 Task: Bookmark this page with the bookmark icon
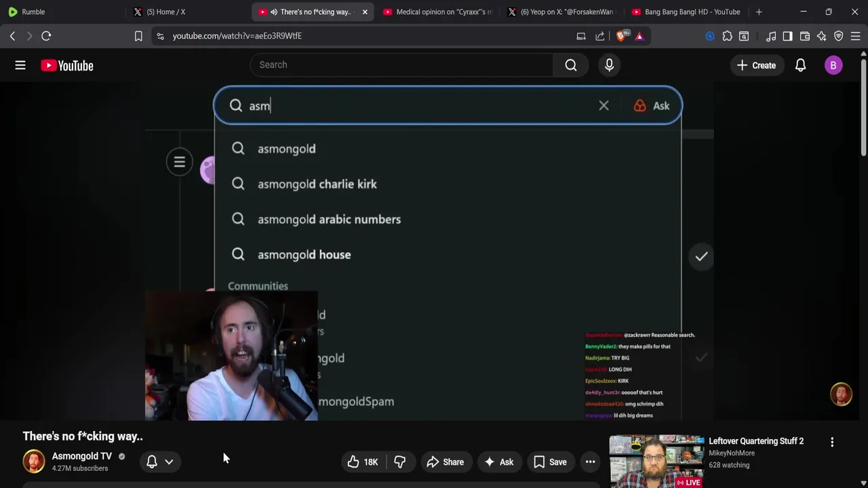pos(138,36)
